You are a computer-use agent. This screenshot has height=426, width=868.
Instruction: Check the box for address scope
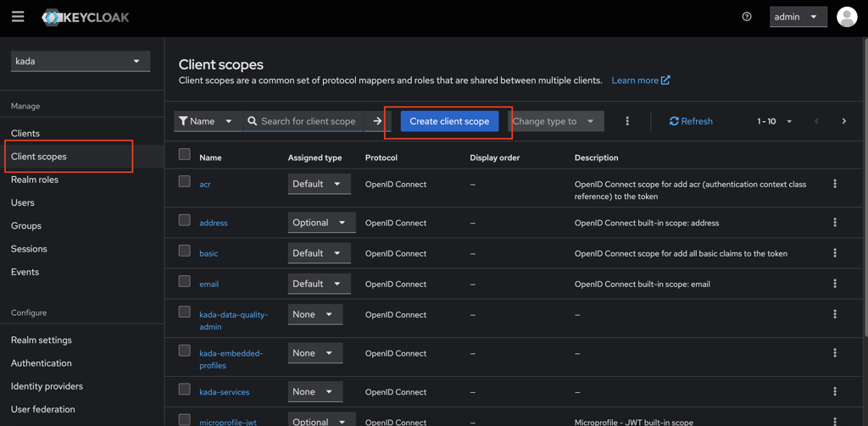184,221
